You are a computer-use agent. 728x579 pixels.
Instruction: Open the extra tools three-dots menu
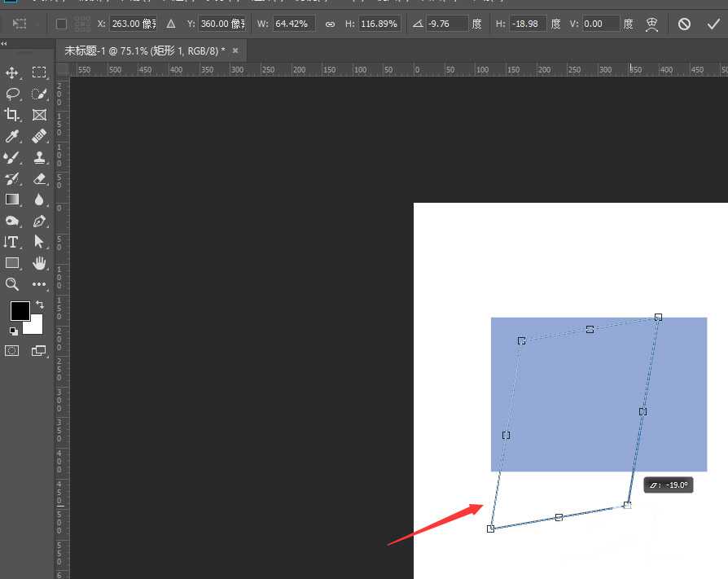[39, 284]
